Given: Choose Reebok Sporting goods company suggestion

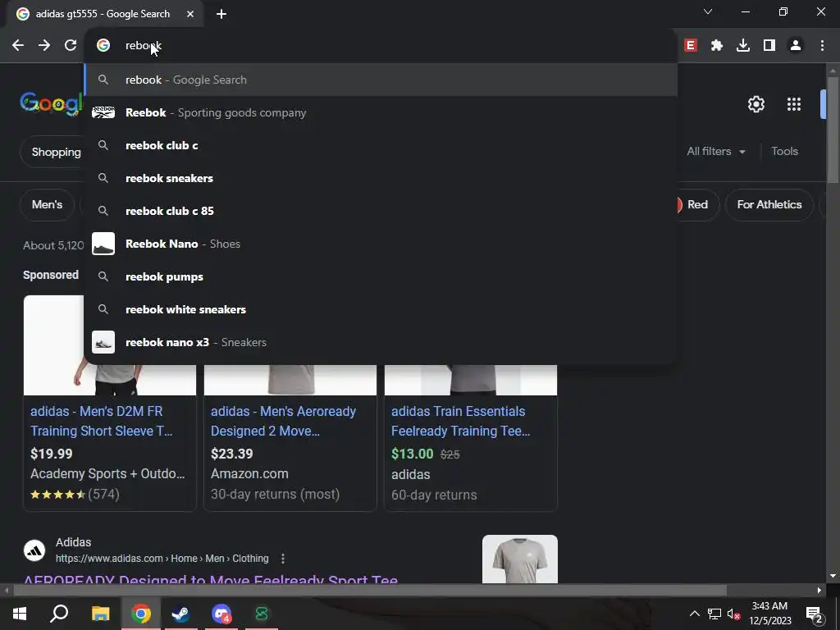Looking at the screenshot, I should pos(381,112).
